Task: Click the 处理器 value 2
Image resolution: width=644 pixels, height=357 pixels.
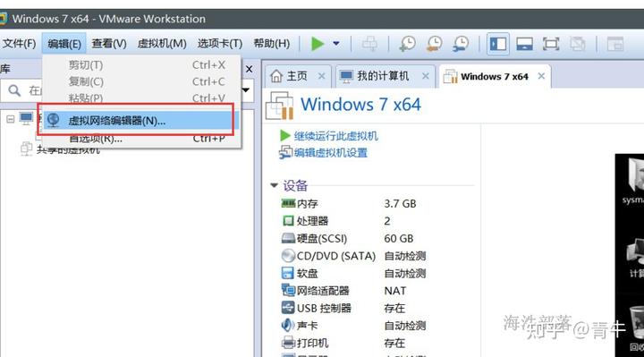Action: (387, 221)
